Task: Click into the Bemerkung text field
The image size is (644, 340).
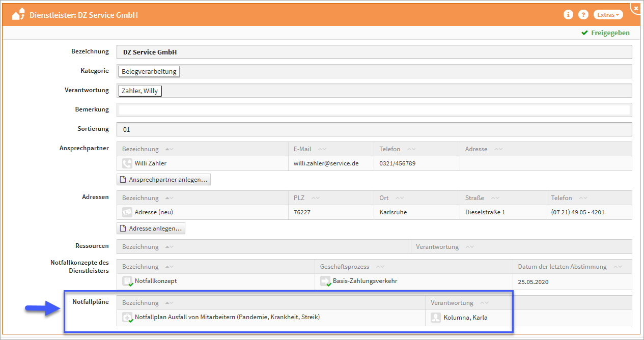Action: [x=374, y=110]
